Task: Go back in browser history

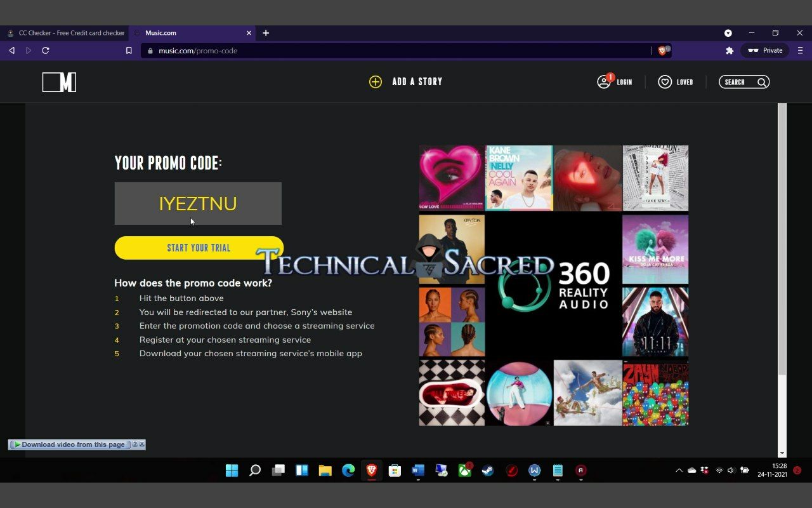Action: 11,50
